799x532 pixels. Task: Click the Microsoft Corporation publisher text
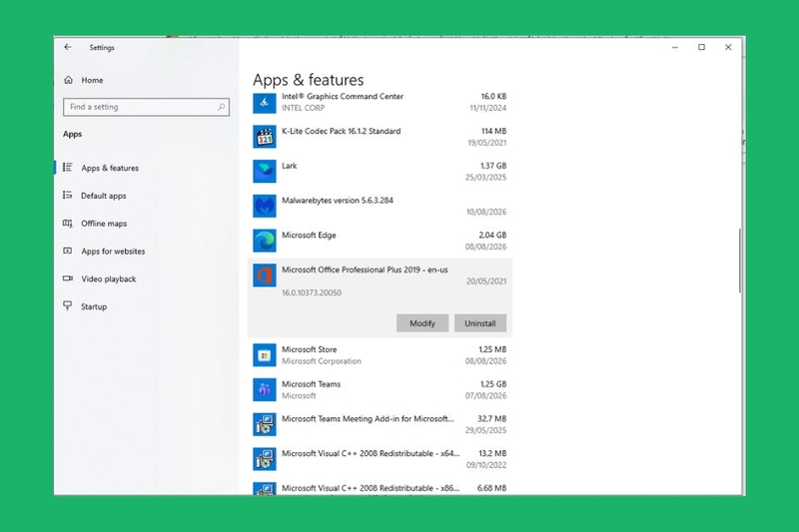(322, 361)
